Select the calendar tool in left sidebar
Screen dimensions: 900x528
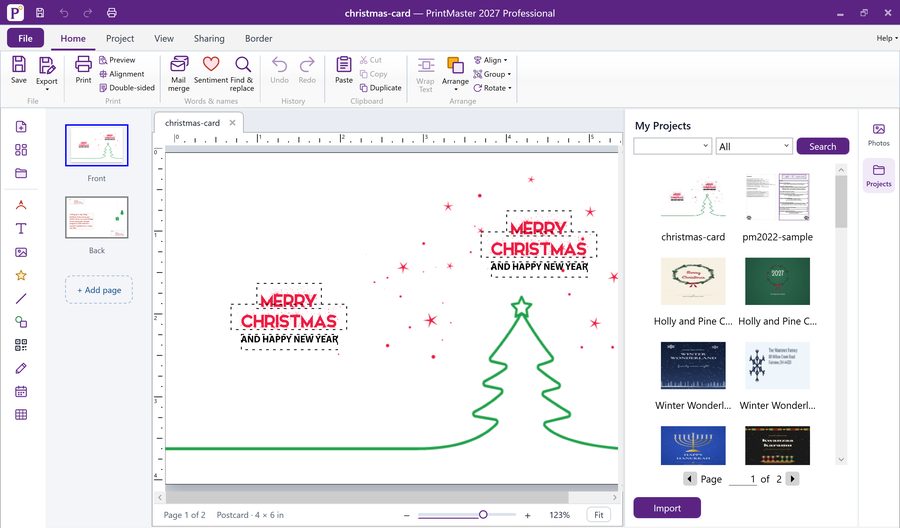21,391
